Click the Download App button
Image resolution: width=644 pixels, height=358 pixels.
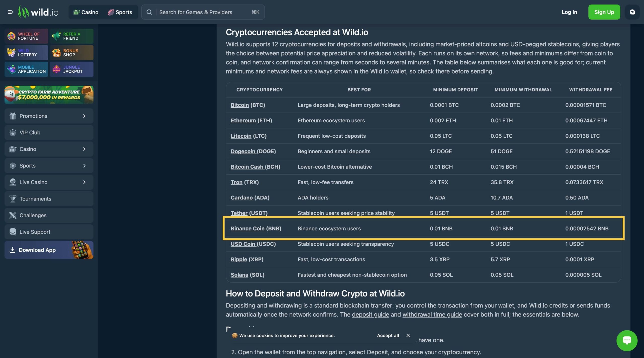click(49, 250)
